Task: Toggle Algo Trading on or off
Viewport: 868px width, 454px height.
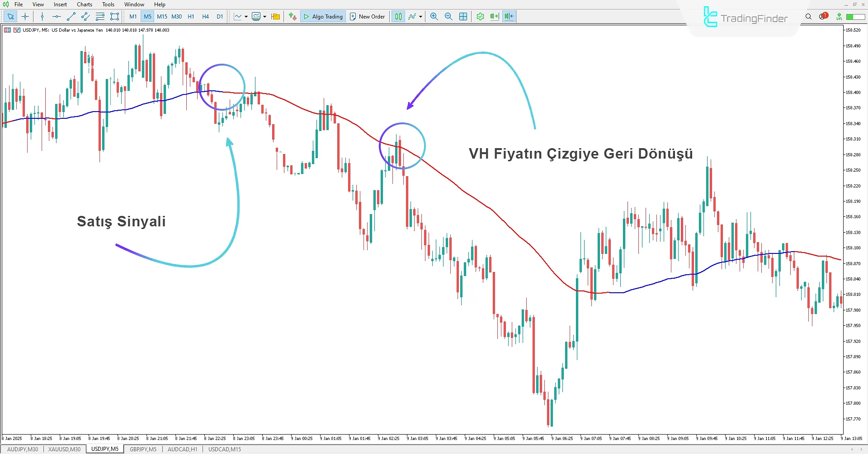Action: pyautogui.click(x=323, y=17)
